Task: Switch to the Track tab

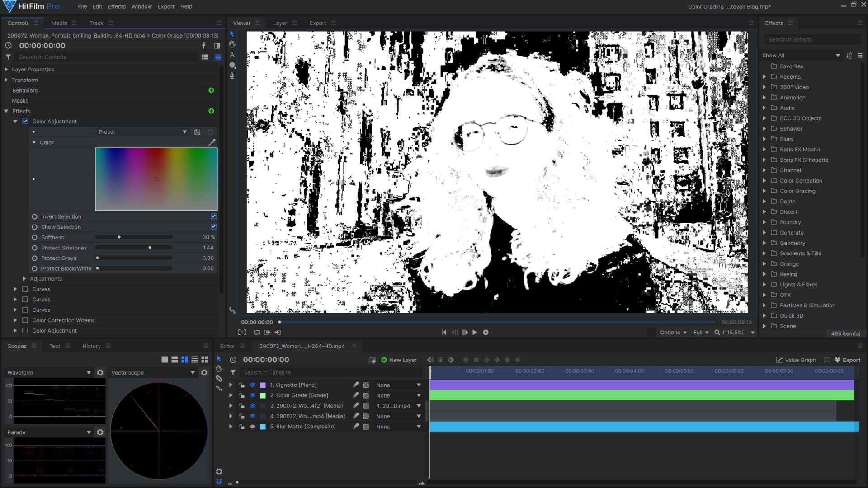Action: [96, 23]
